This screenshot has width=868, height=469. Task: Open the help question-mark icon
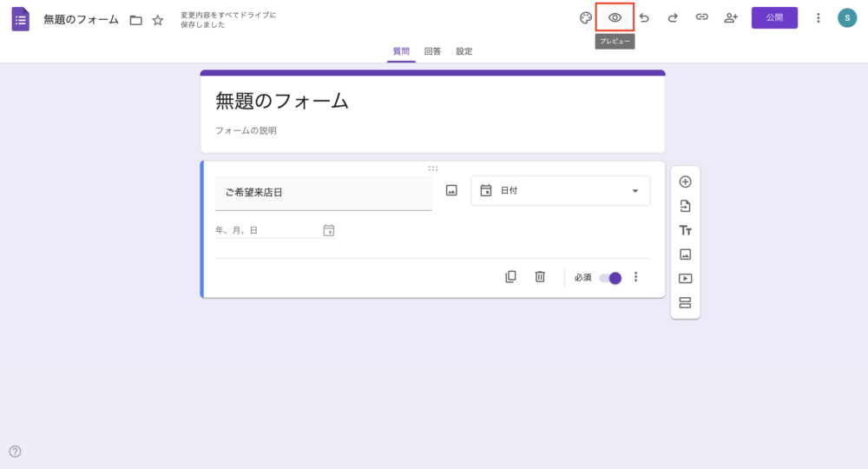click(15, 452)
